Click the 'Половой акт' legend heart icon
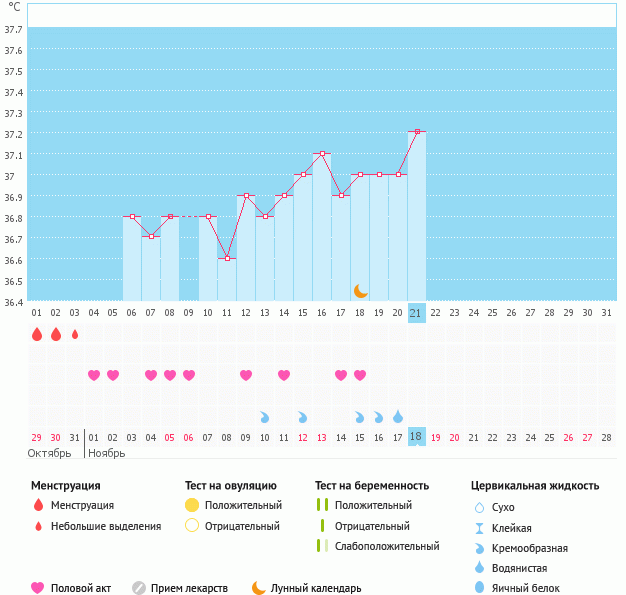626x595 pixels. click(38, 588)
